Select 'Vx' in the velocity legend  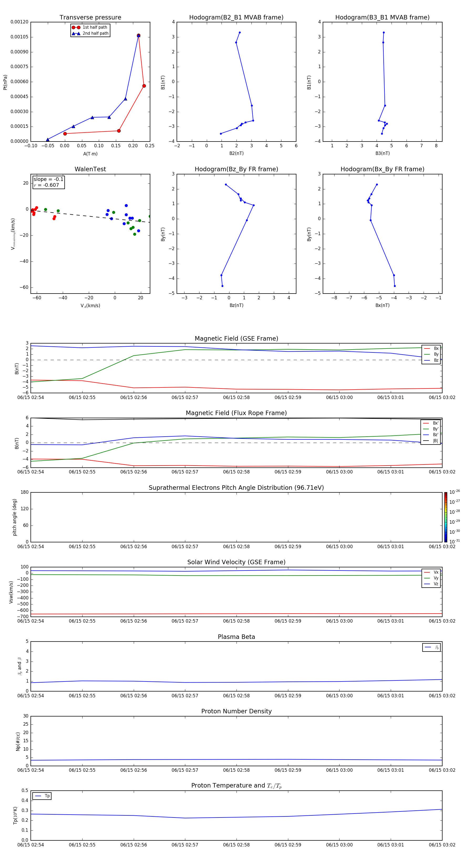click(x=431, y=572)
